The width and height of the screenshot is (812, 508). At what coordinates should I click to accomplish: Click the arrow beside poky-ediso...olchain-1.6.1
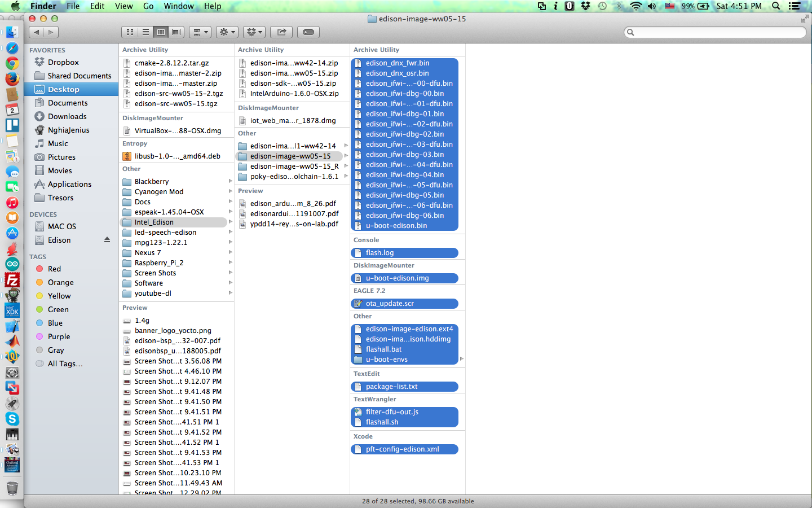[346, 176]
